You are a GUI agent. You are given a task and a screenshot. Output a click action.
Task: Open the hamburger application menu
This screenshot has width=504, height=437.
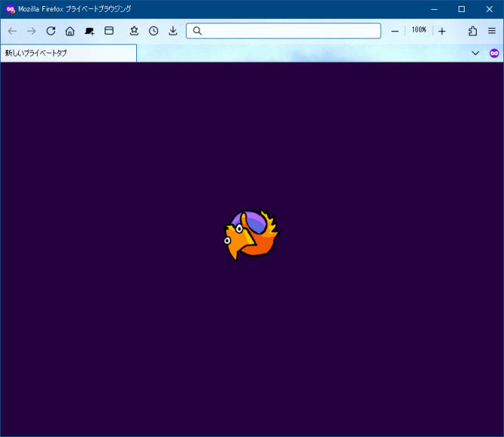(492, 31)
